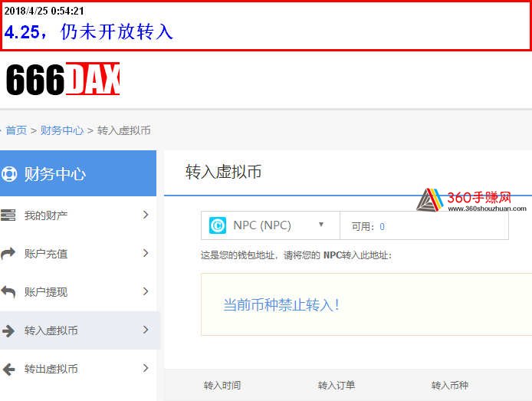
Task: Click the available balance value 0
Action: (382, 227)
